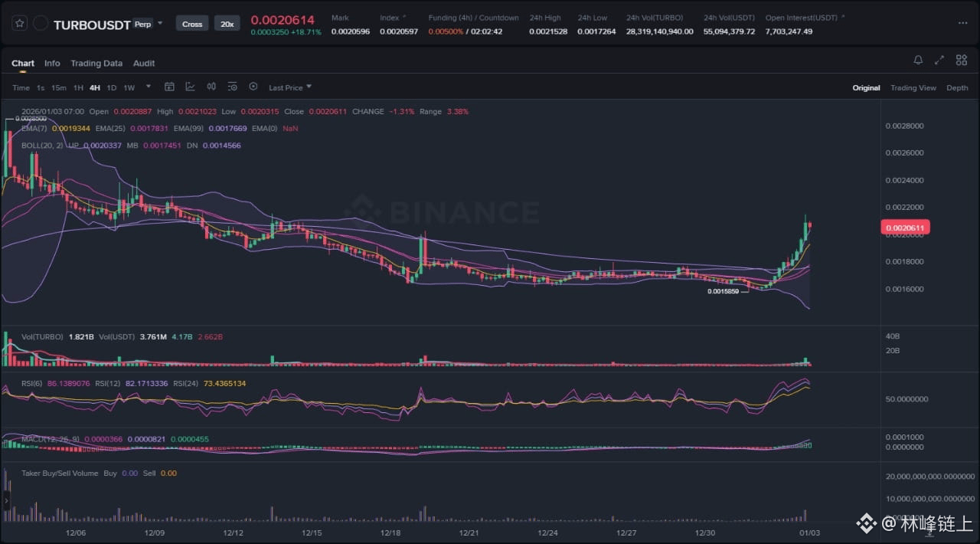
Task: Open the price alert bell icon
Action: (x=918, y=60)
